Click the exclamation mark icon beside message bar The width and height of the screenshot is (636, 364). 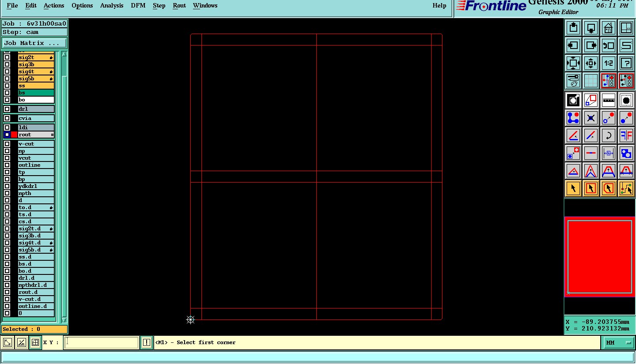[x=147, y=342]
